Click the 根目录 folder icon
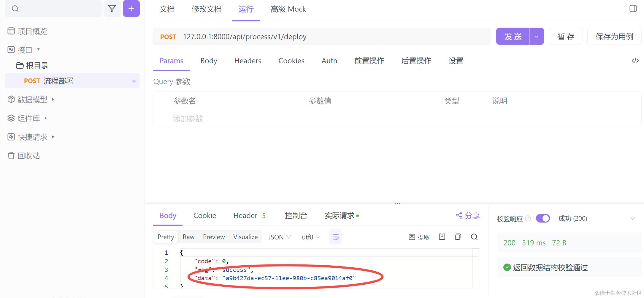 click(x=20, y=65)
